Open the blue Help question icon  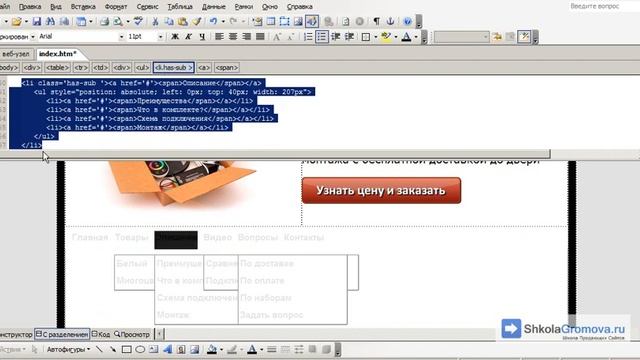[407, 21]
